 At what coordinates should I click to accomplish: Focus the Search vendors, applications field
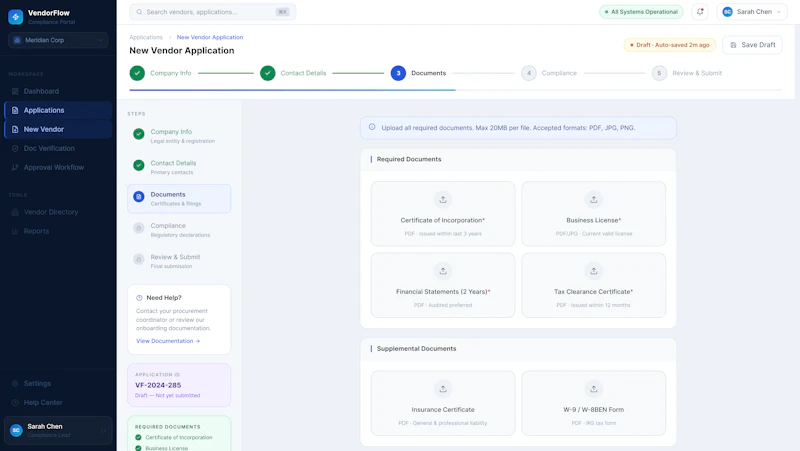(213, 12)
